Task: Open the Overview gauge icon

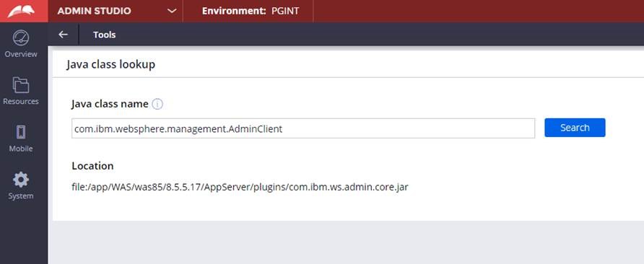Action: (x=21, y=38)
